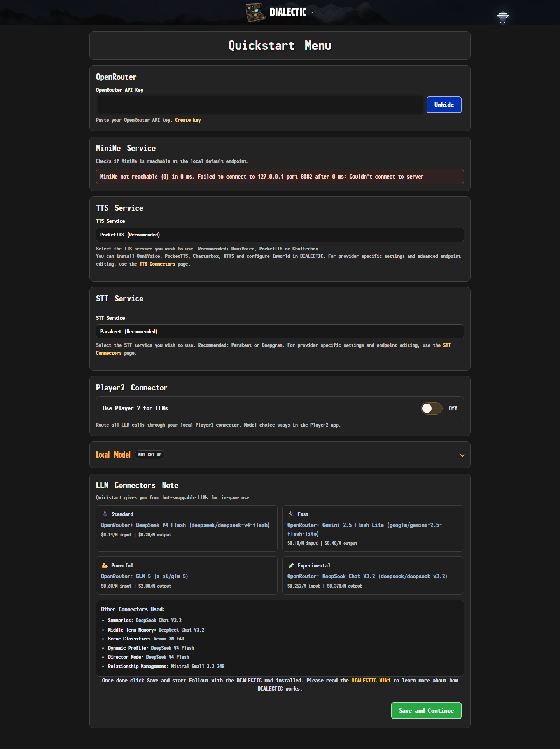Viewport: 560px width, 749px height.
Task: Click the Quickstart Menu heading
Action: pos(280,45)
